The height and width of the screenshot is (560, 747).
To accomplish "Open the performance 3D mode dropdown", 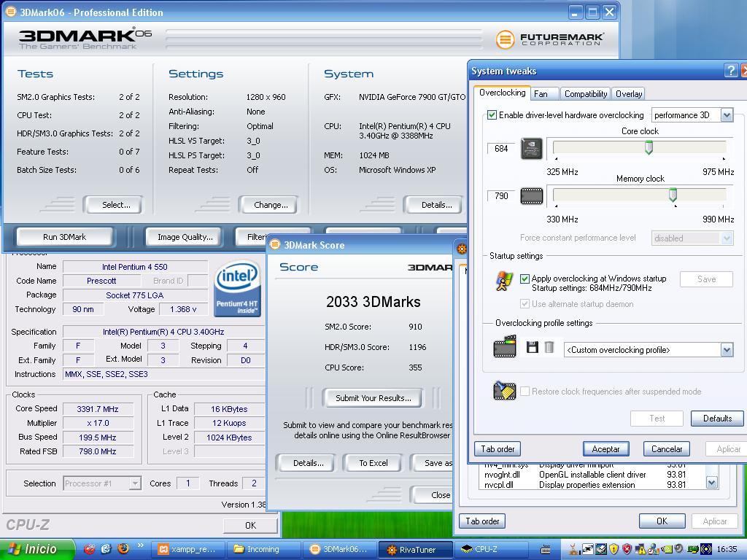I will point(727,115).
